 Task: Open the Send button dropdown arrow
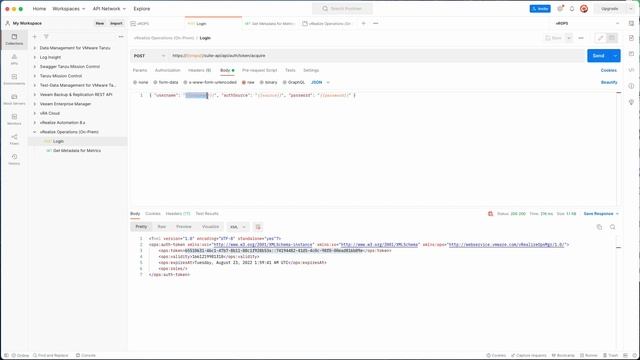615,56
